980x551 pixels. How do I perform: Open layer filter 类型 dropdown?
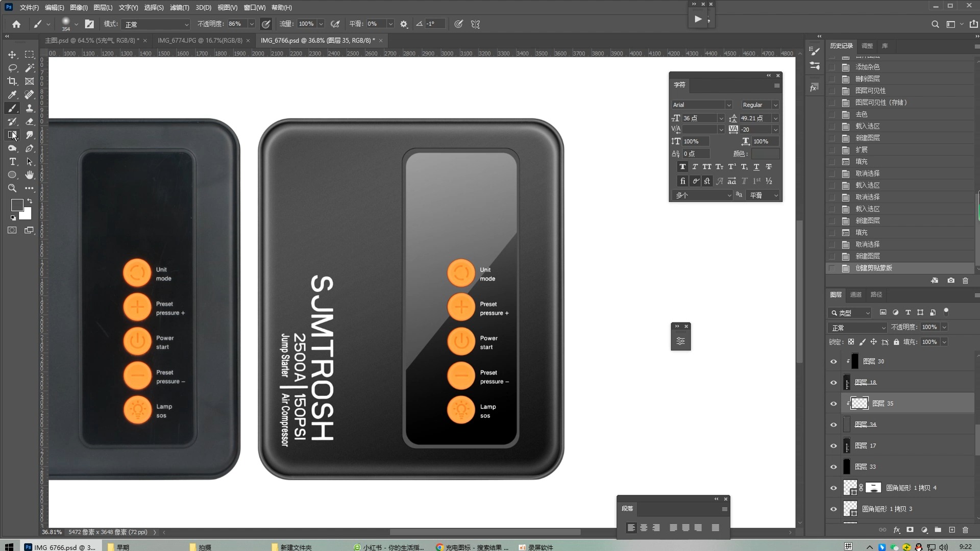tap(850, 313)
